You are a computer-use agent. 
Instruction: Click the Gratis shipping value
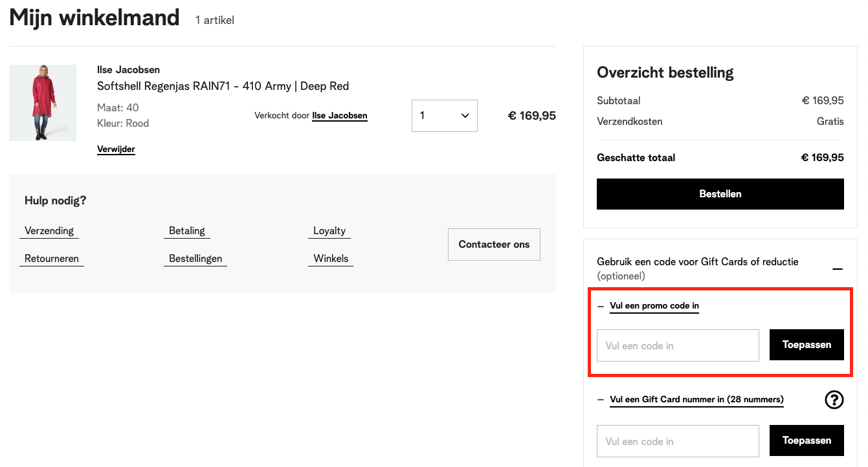[x=830, y=122]
